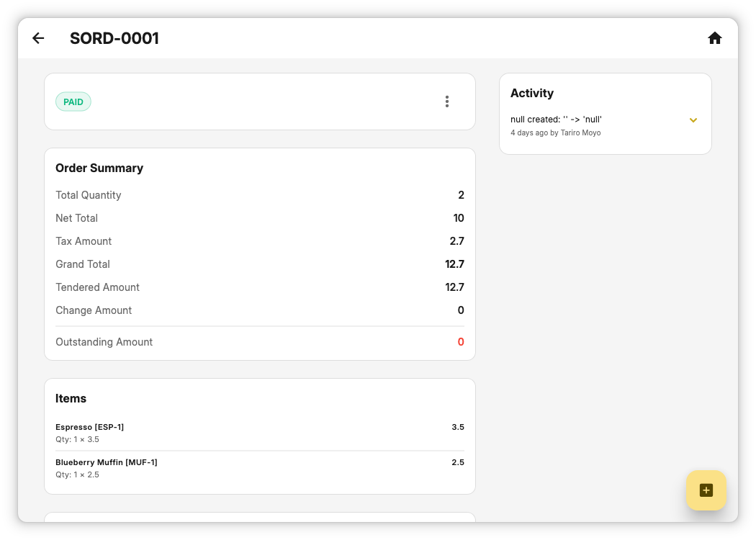The height and width of the screenshot is (540, 756).
Task: Open the Blueberry Muffin [MUF-1] item row
Action: point(260,468)
